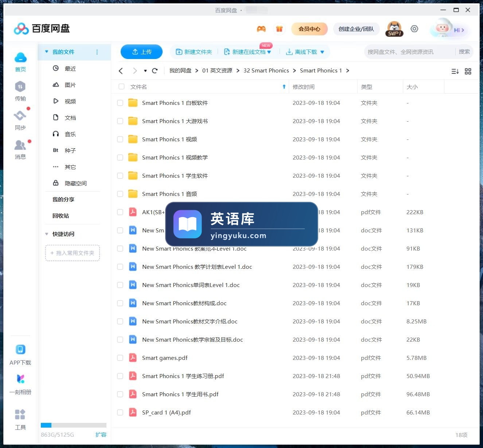Click the gift box icon in header
This screenshot has height=448, width=483.
[279, 29]
